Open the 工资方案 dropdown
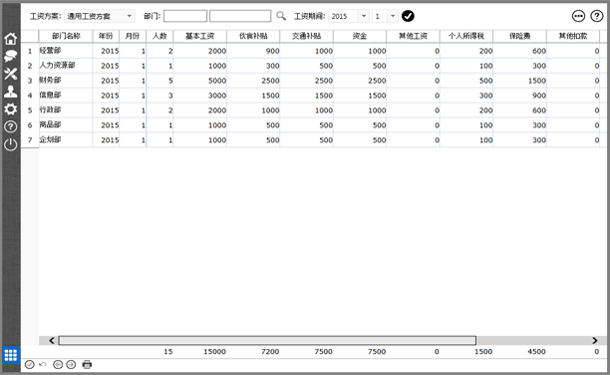This screenshot has height=375, width=610. tap(99, 16)
